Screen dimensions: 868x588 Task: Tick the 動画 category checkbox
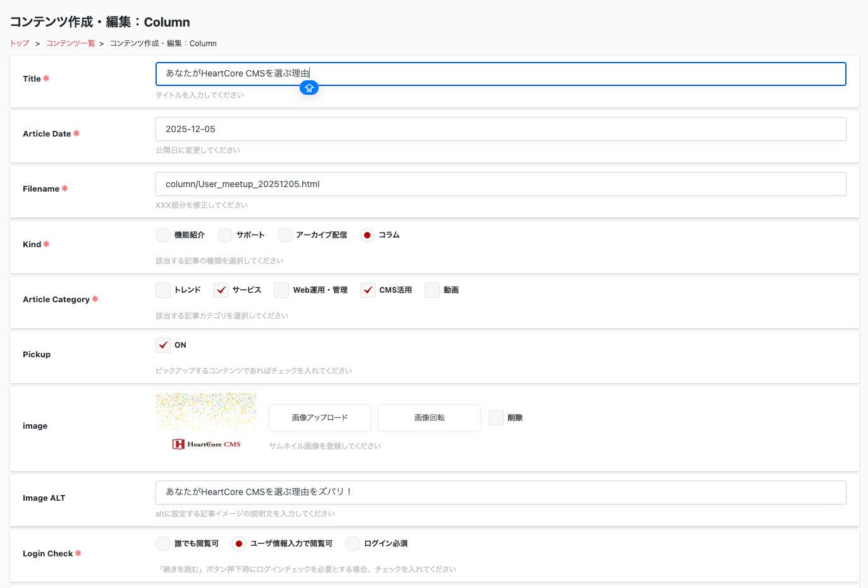click(x=432, y=290)
